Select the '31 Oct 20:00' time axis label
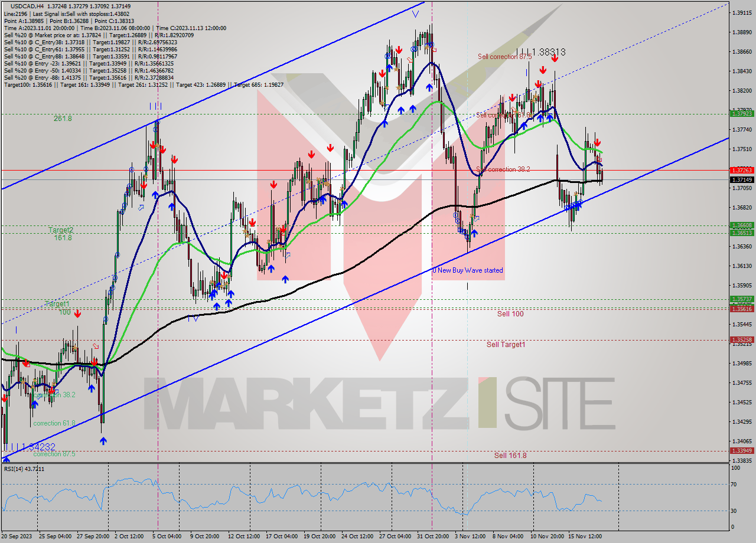 433,537
